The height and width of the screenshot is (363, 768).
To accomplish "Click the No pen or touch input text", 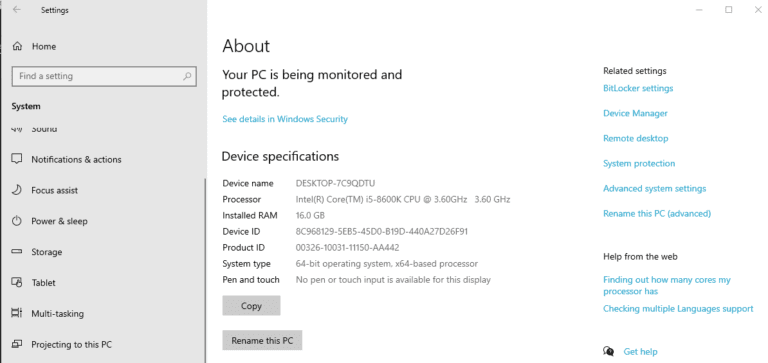I will tap(393, 280).
